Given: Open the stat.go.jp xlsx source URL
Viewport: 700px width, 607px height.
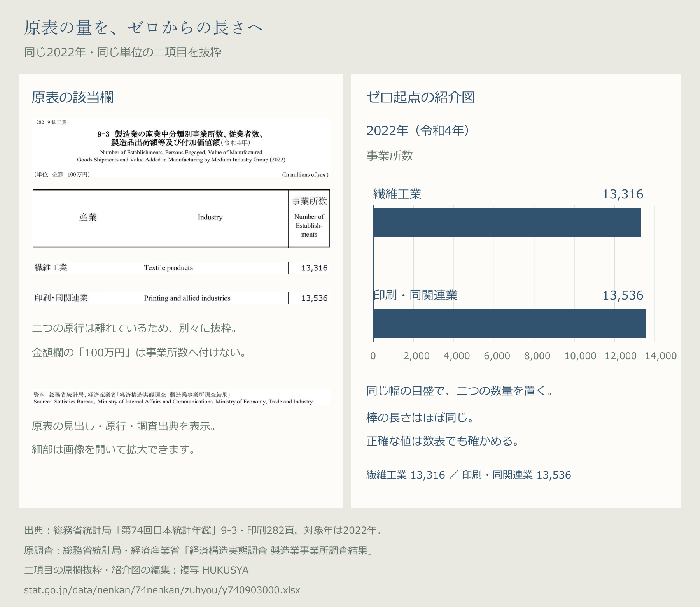Looking at the screenshot, I should click(162, 590).
